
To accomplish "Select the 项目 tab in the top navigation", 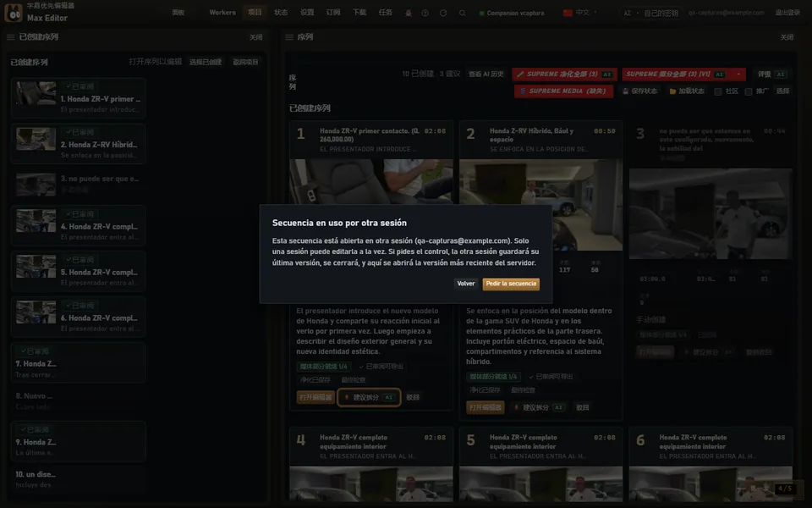I will click(x=255, y=13).
